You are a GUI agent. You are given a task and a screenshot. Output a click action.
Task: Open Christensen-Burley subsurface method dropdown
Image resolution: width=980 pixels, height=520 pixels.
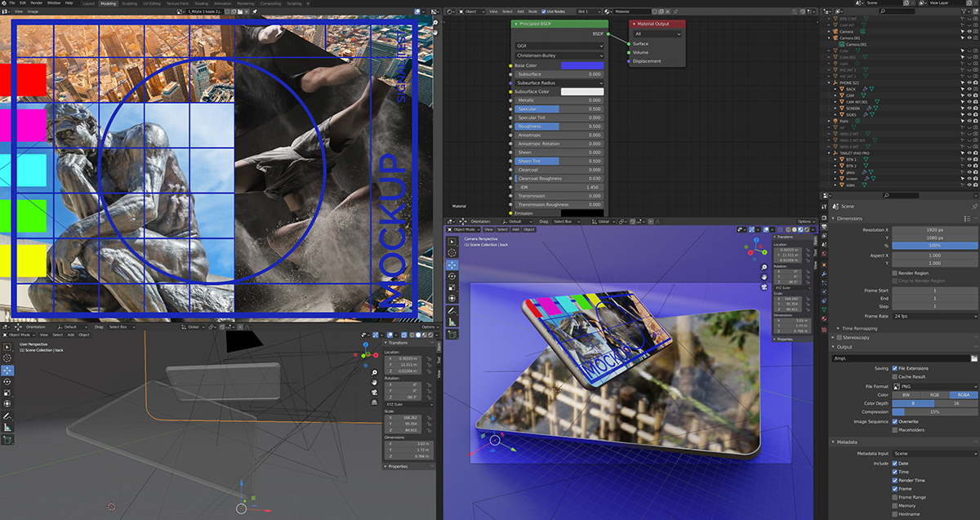[x=559, y=56]
